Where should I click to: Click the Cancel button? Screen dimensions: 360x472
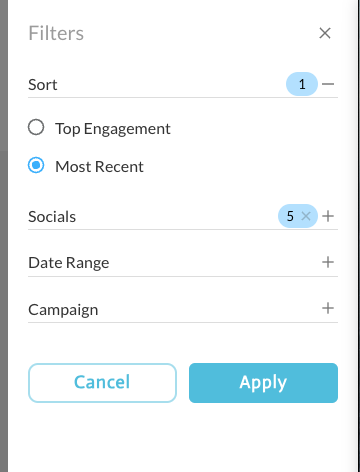pyautogui.click(x=102, y=383)
